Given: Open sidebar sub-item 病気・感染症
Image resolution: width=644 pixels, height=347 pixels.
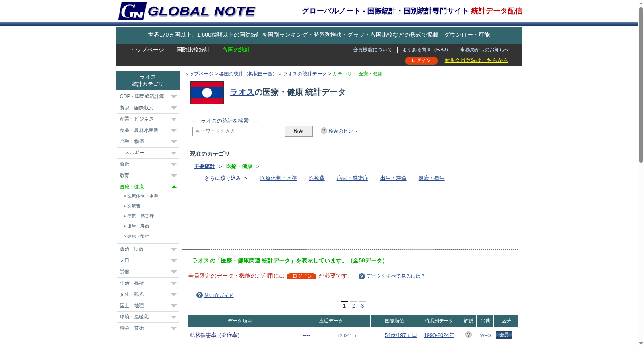Looking at the screenshot, I should click(x=140, y=216).
